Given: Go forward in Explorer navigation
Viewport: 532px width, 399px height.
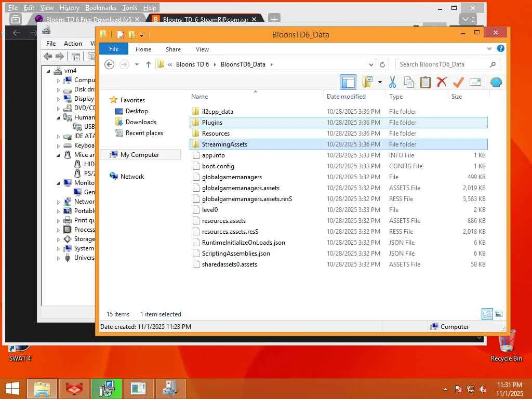Looking at the screenshot, I should (x=124, y=64).
